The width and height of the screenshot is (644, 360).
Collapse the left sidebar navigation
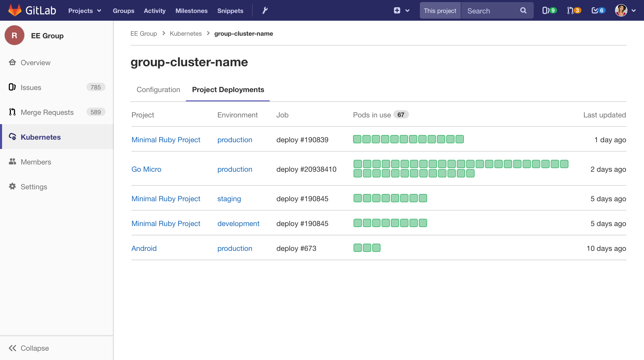click(30, 348)
